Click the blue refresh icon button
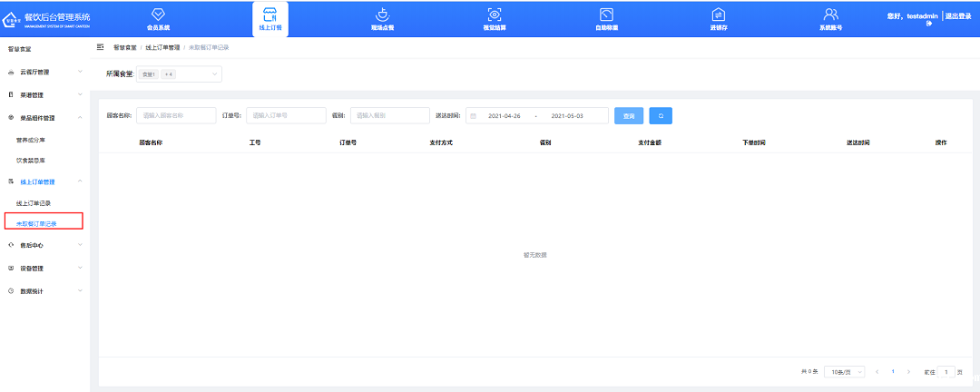This screenshot has width=980, height=392. point(661,116)
